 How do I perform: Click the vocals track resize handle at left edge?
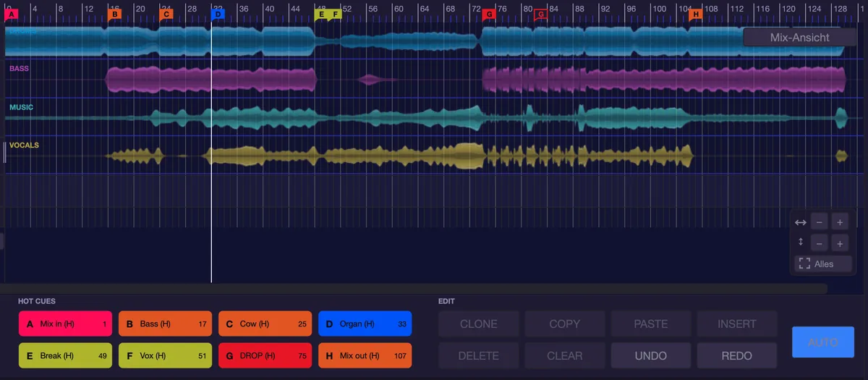coord(5,151)
